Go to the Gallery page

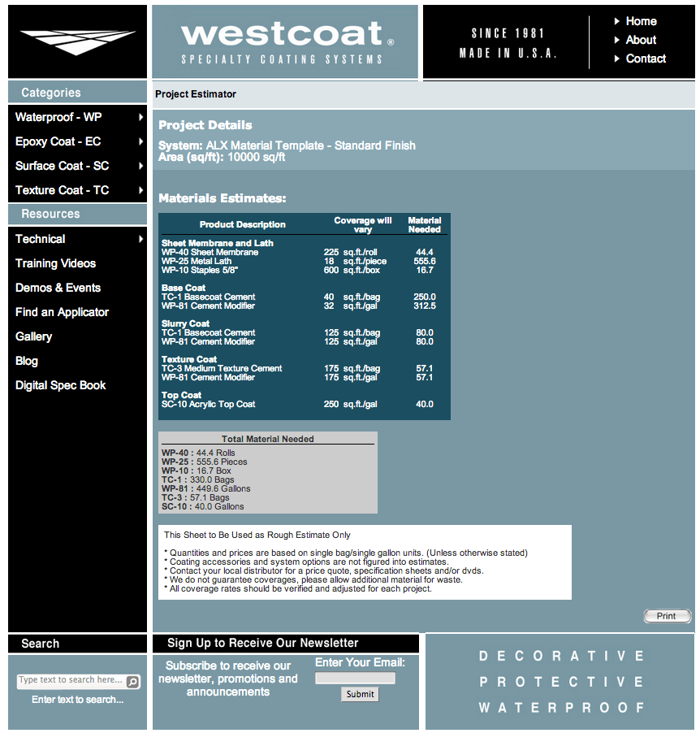(33, 336)
